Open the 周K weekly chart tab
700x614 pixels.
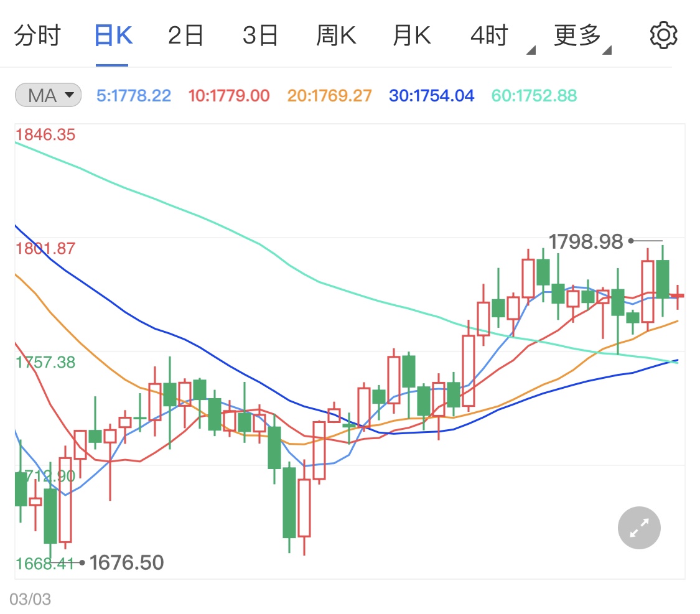pos(336,35)
